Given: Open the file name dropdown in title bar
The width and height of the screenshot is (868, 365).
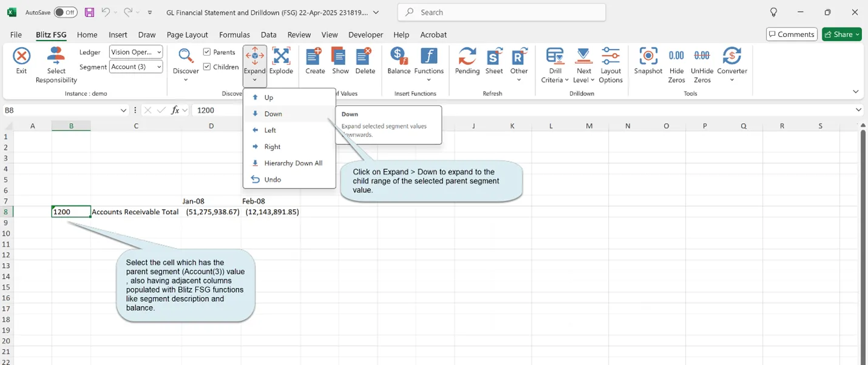Looking at the screenshot, I should pos(376,12).
